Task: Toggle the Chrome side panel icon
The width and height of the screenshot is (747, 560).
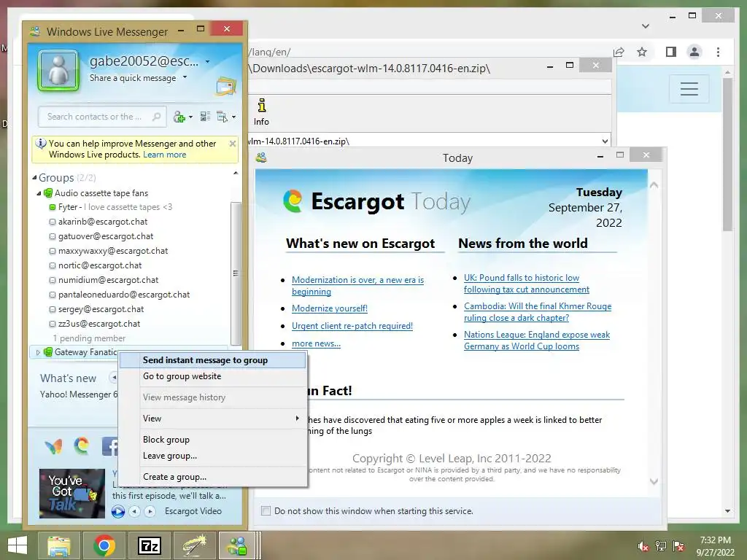Action: tap(671, 52)
